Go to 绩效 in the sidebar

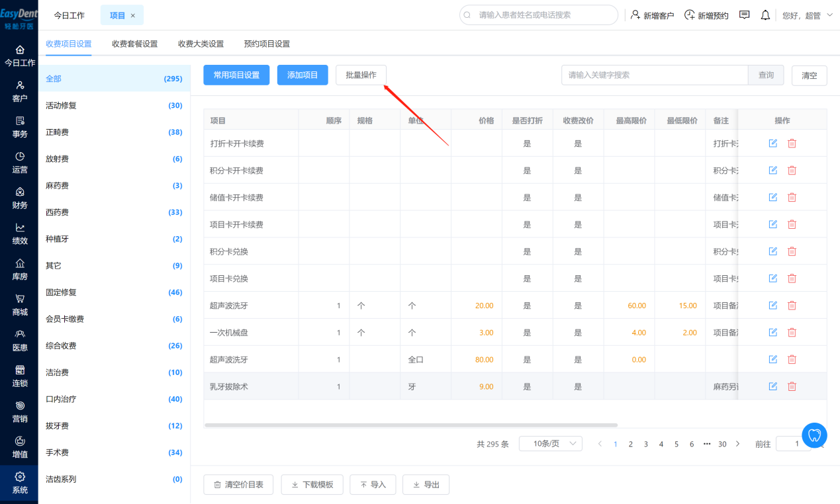point(20,235)
